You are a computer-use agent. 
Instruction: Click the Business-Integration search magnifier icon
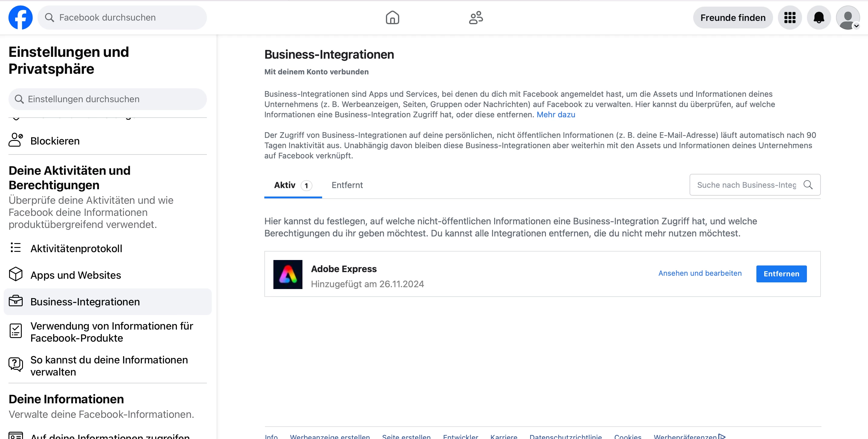808,185
